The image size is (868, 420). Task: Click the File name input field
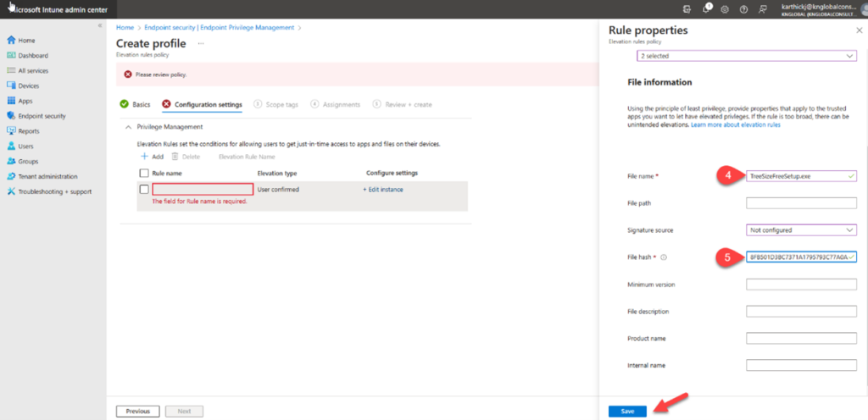click(x=801, y=176)
